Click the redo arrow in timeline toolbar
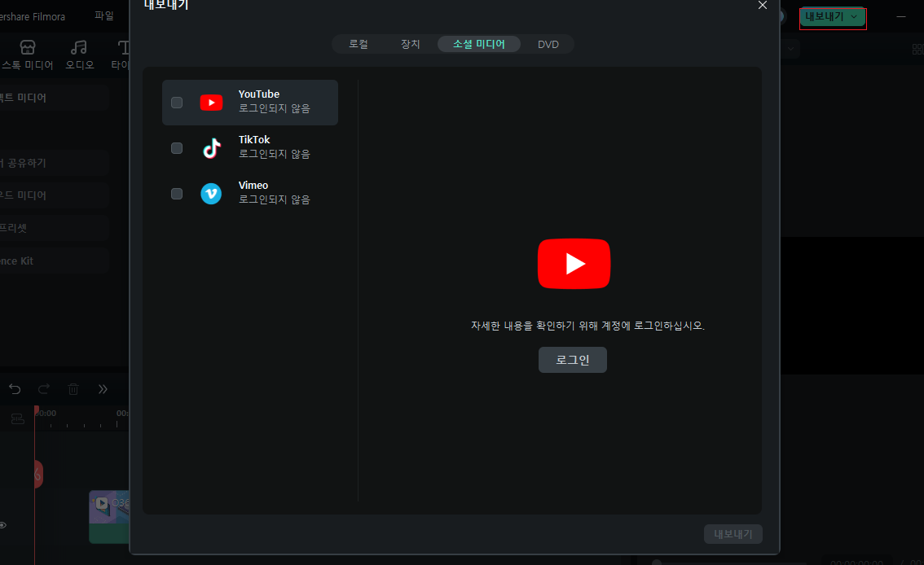Image resolution: width=924 pixels, height=565 pixels. (44, 389)
